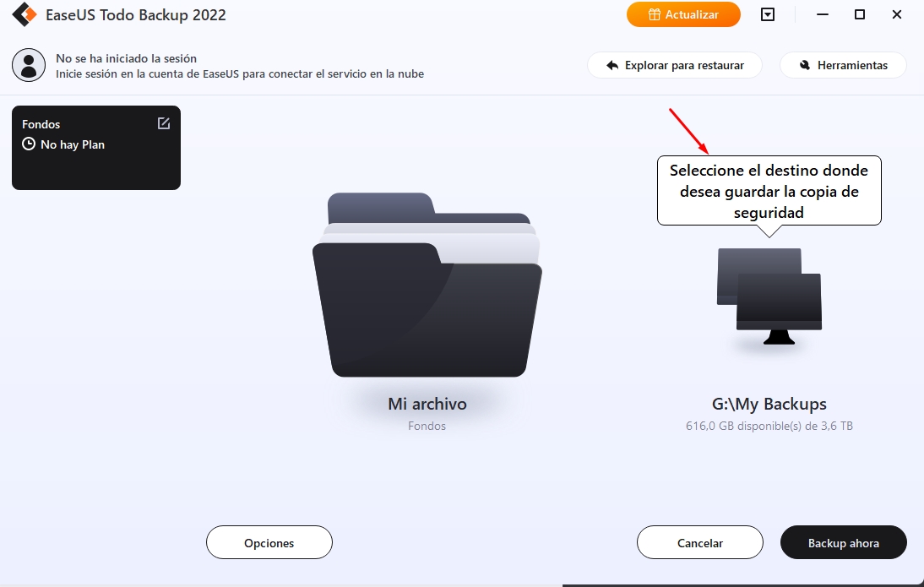Click 'No se ha iniciado la sesión' text

pos(126,58)
